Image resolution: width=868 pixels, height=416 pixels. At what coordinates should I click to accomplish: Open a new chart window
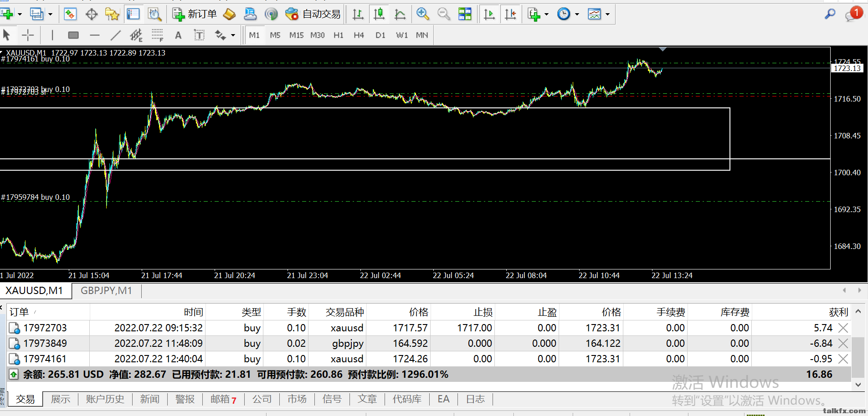[7, 14]
